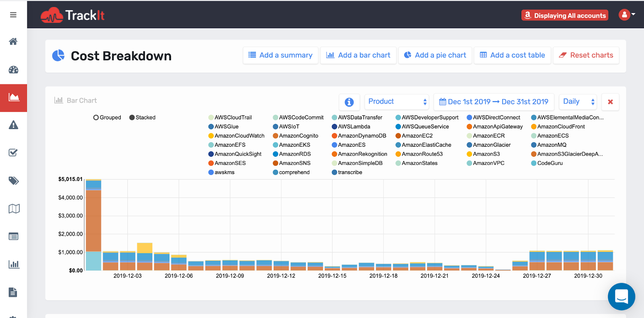Screen dimensions: 644x318
Task: Open the chat support bubble
Action: click(x=621, y=297)
